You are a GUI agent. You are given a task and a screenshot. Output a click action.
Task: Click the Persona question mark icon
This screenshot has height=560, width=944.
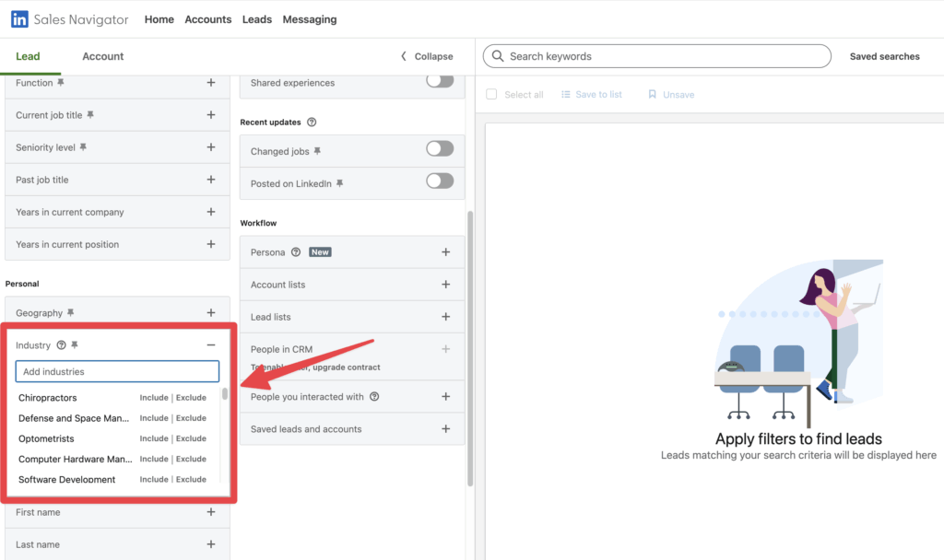click(x=295, y=252)
